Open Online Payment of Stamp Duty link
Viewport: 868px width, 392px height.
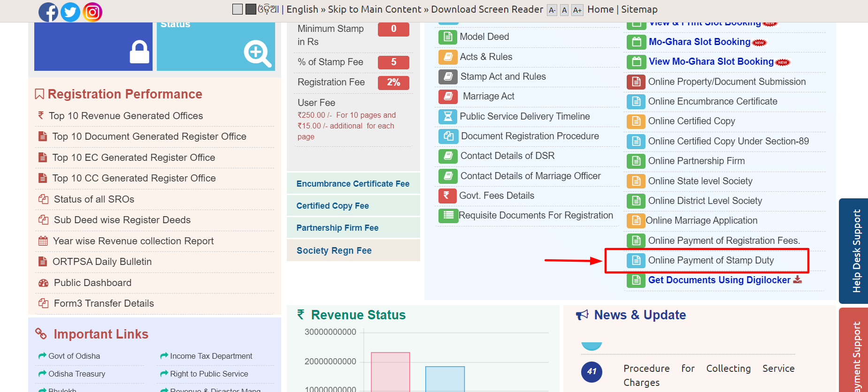tap(711, 260)
